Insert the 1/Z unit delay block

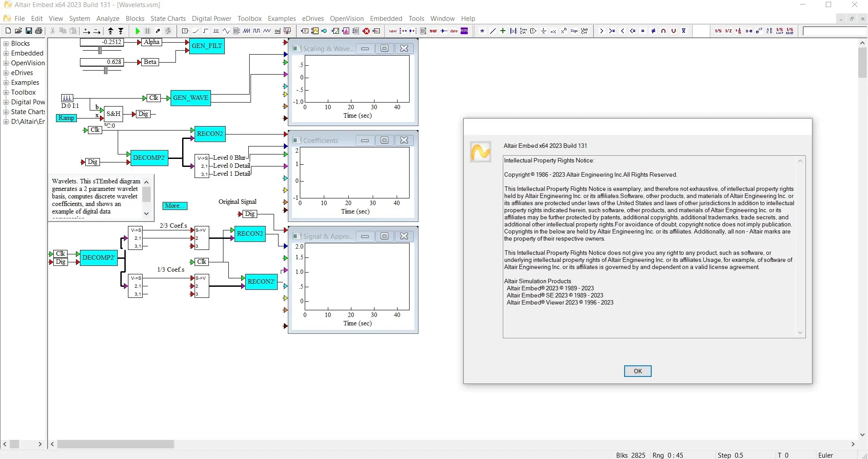point(728,31)
